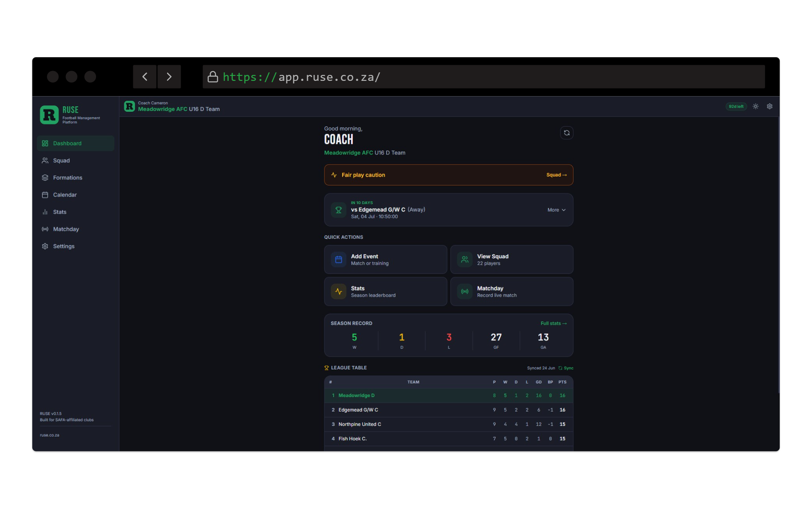Click the Add Event calendar icon
Viewport: 812px width, 508px height.
[x=338, y=260]
